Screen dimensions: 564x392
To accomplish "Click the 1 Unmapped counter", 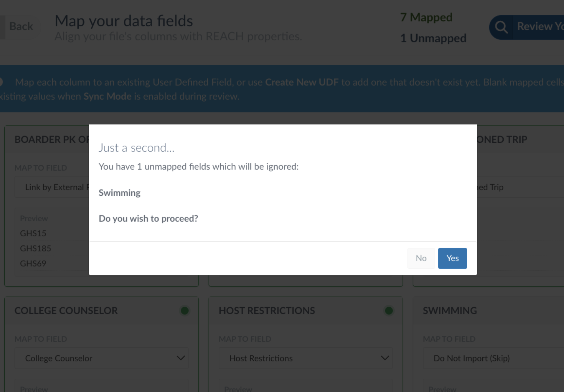I will tap(433, 38).
